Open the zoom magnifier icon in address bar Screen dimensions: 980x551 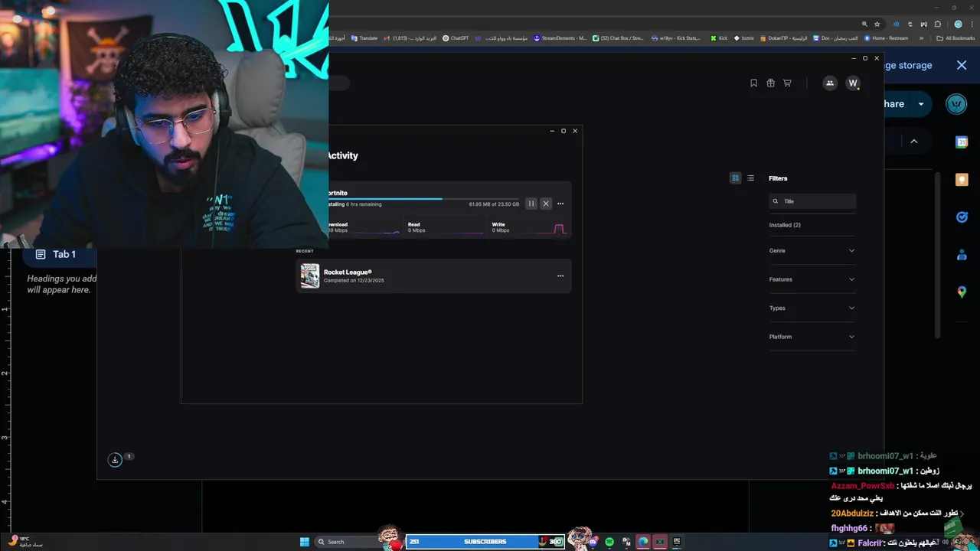click(x=864, y=24)
